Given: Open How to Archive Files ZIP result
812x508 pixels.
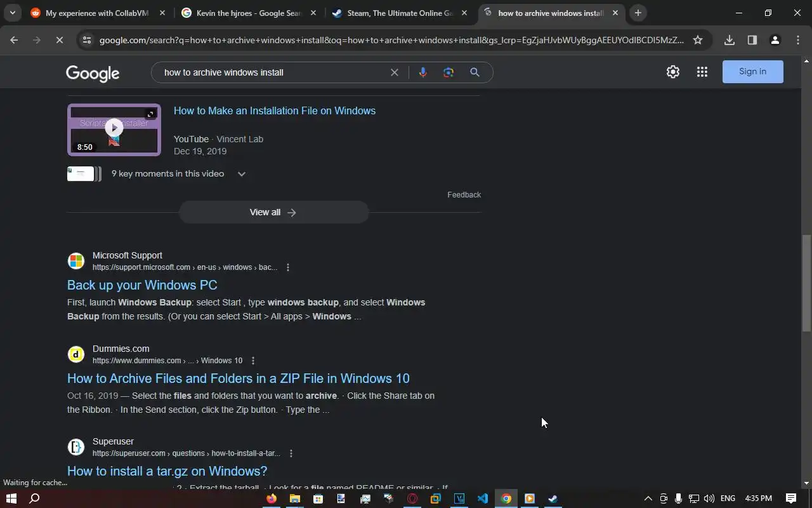Looking at the screenshot, I should (x=239, y=378).
